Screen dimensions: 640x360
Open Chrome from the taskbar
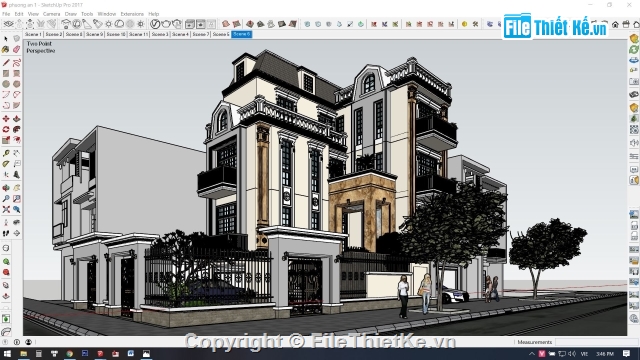(x=70, y=353)
